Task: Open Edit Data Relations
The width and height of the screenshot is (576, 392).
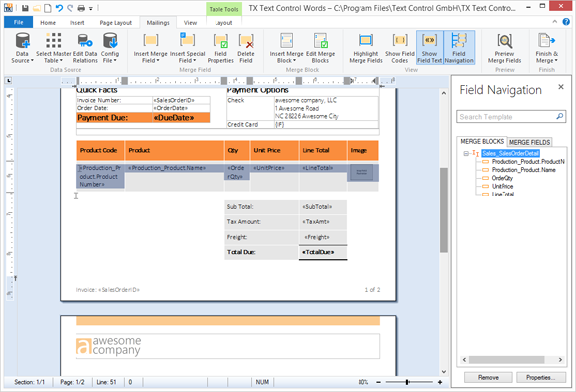Action: click(85, 48)
